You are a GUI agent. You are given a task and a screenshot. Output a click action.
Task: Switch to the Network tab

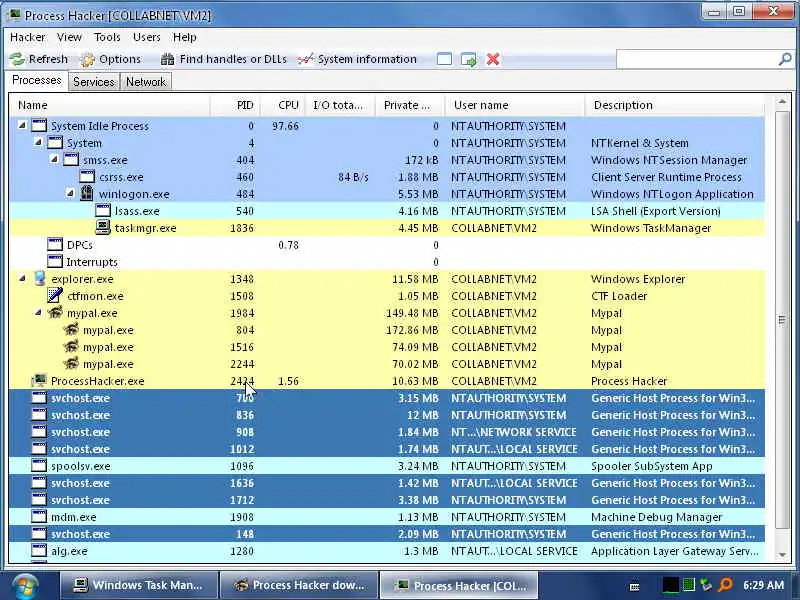(x=146, y=82)
